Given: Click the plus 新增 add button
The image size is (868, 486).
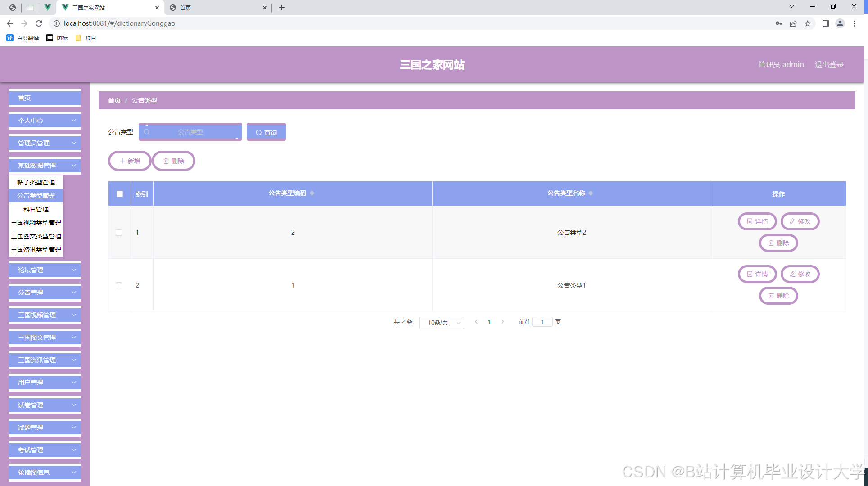Looking at the screenshot, I should click(130, 161).
